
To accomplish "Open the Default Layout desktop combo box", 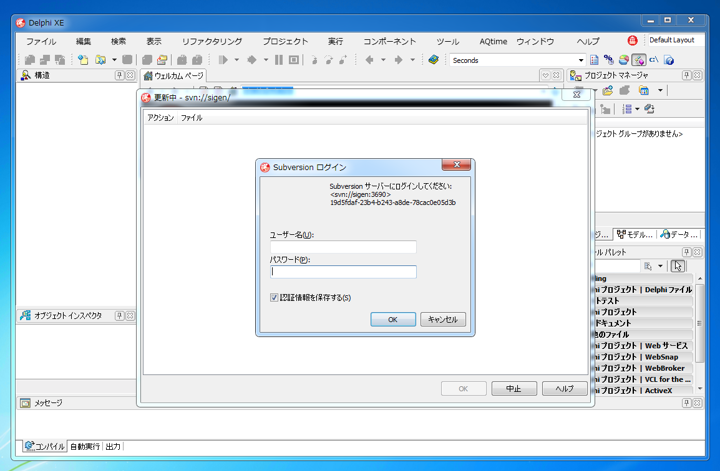I will (675, 40).
